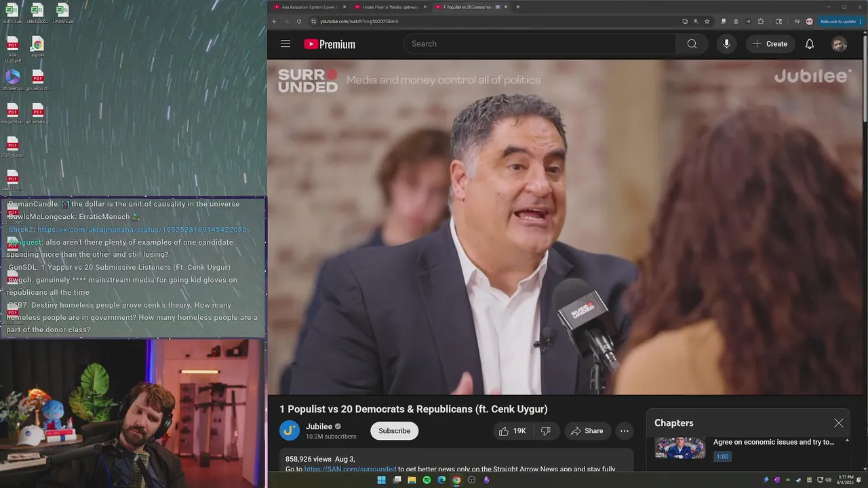The image size is (868, 488).
Task: Go to the YouTube Premium home logo
Action: pyautogui.click(x=330, y=44)
